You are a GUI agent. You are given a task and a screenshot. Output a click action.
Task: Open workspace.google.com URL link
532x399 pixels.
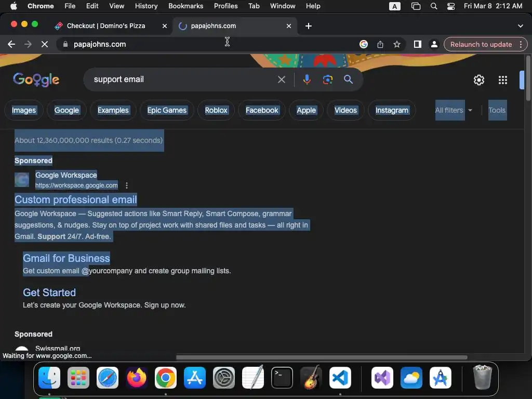point(76,185)
